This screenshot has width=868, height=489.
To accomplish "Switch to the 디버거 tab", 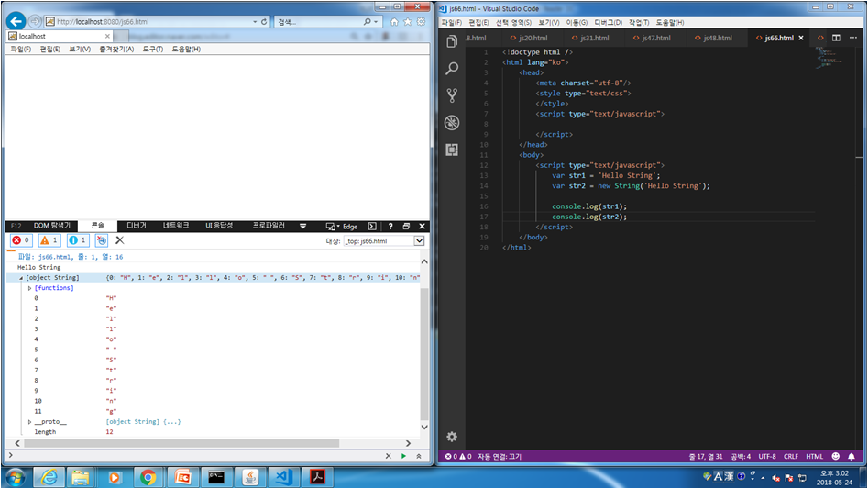I will click(137, 226).
